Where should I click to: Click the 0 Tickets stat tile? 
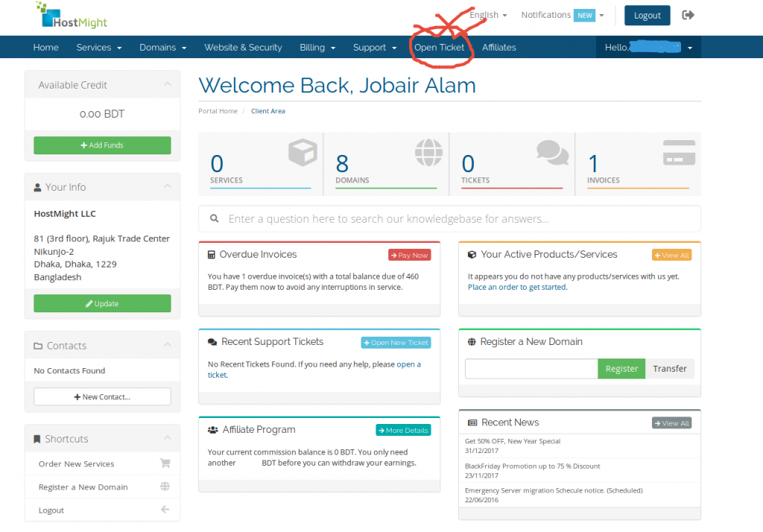pyautogui.click(x=512, y=164)
